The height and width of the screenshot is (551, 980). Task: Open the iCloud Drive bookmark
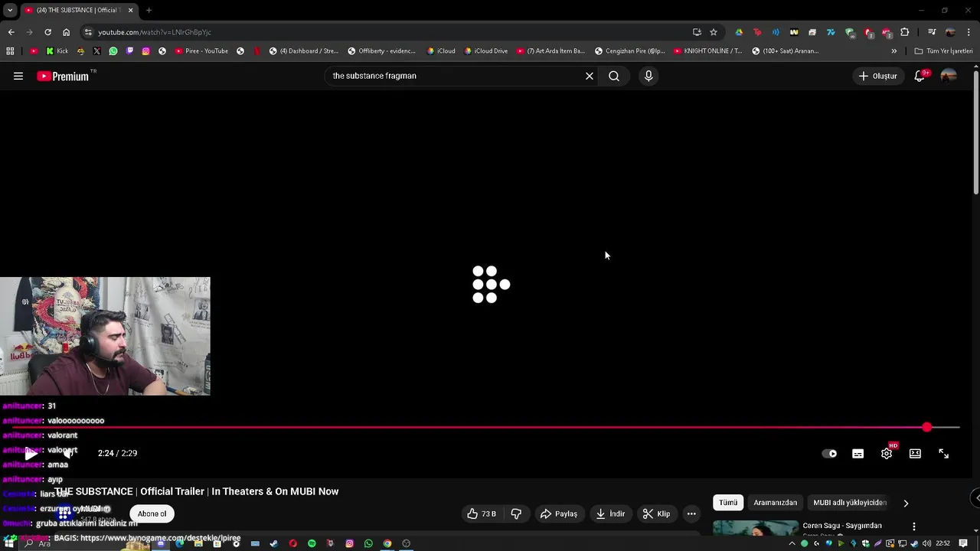(x=486, y=51)
